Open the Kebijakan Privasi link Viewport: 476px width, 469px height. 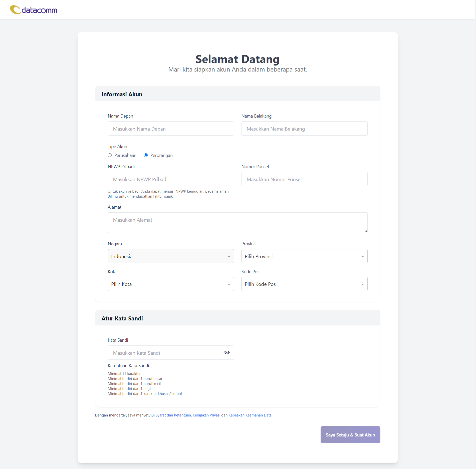[x=206, y=415]
